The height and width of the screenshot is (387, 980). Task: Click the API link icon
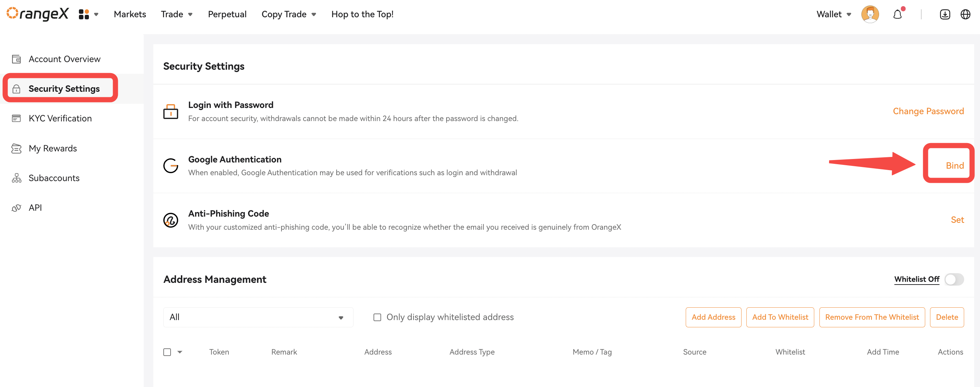click(16, 208)
